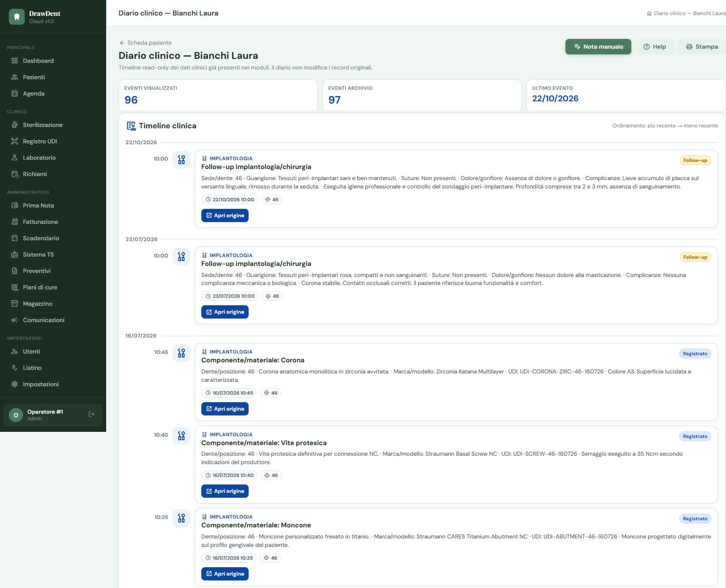
Task: Click the 23/07/2026 10:00 timestamp chip
Action: click(230, 296)
